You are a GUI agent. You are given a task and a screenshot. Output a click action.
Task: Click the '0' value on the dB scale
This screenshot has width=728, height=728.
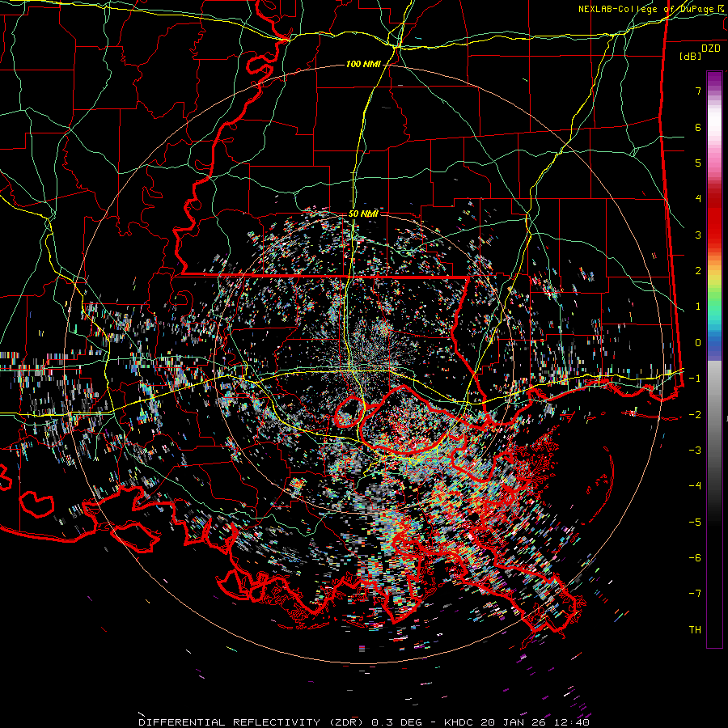(x=698, y=343)
